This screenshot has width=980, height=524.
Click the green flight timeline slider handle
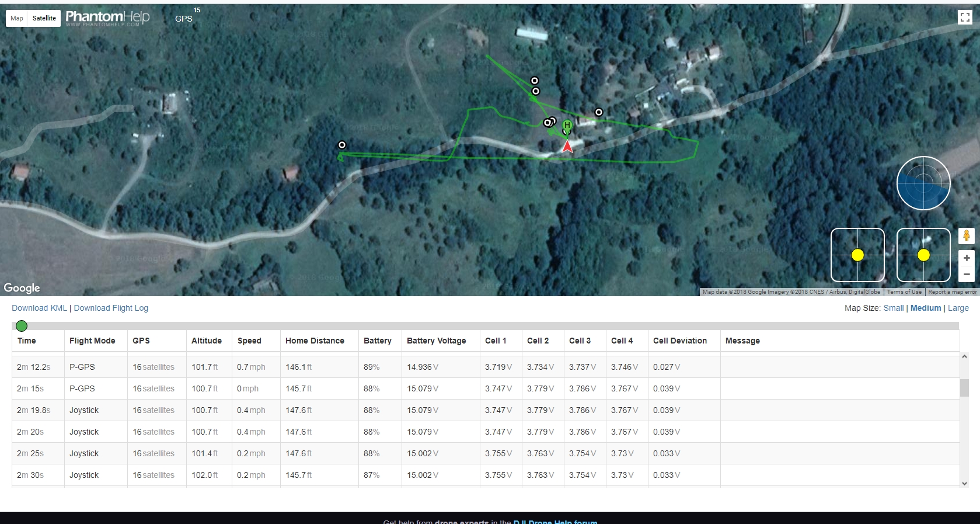point(22,326)
